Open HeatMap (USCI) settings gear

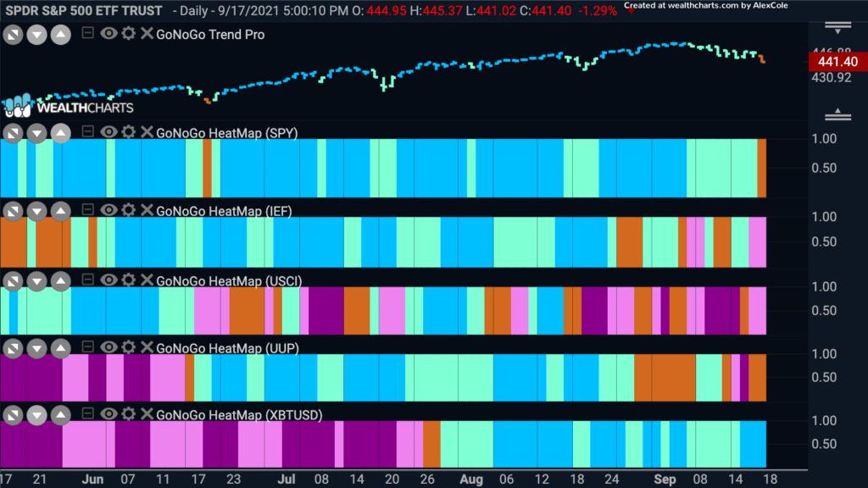[129, 280]
